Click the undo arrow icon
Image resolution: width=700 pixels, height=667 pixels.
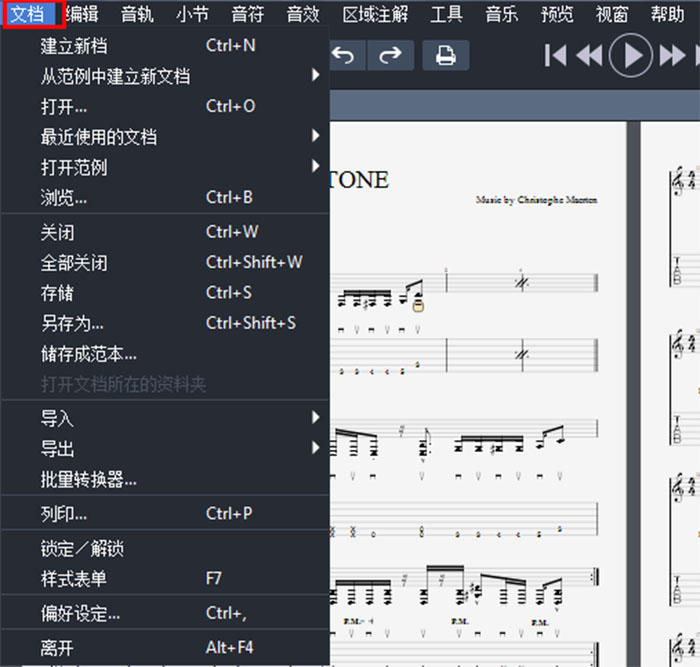[x=343, y=55]
